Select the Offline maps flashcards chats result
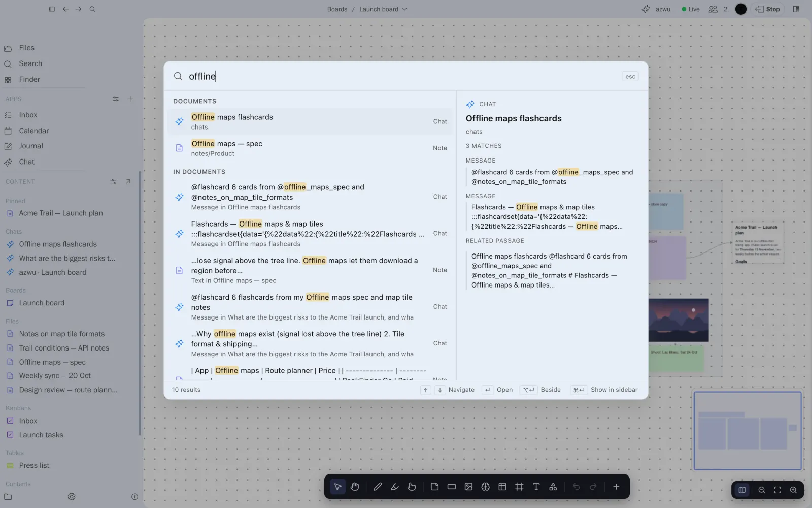Image resolution: width=812 pixels, height=508 pixels. click(310, 122)
